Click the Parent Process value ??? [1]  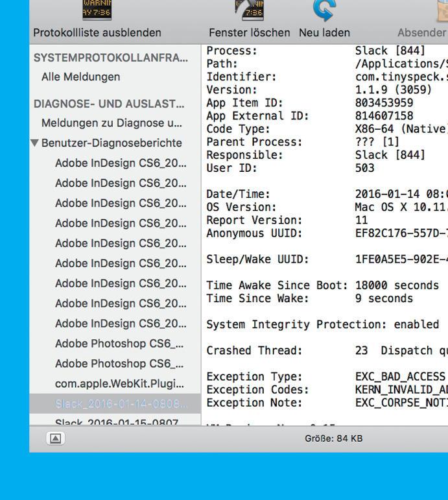tap(377, 142)
